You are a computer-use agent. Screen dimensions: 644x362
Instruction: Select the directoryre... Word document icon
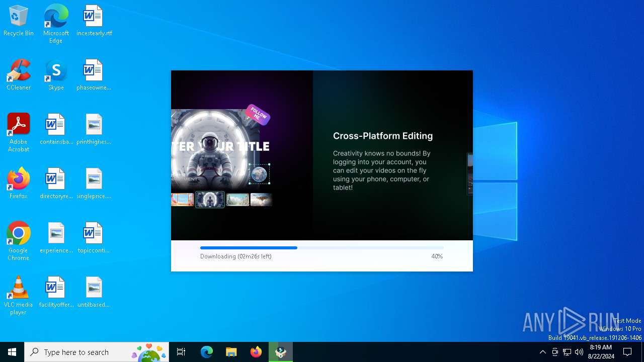[x=56, y=184]
